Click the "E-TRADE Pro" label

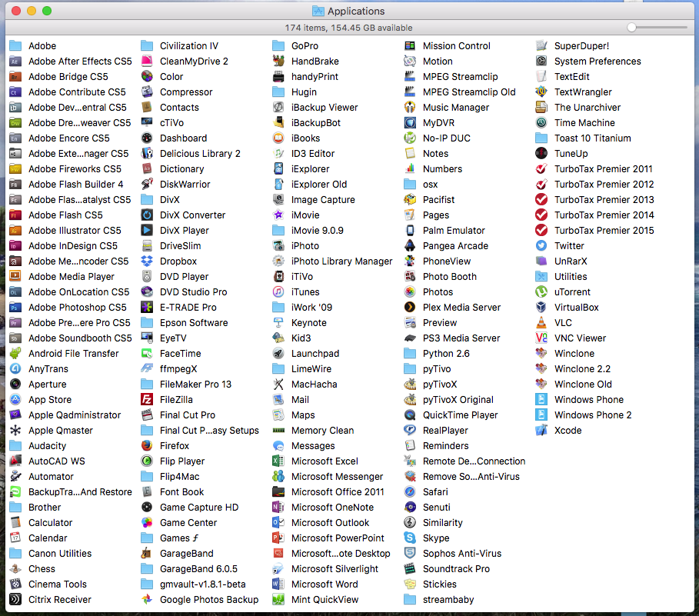(188, 308)
